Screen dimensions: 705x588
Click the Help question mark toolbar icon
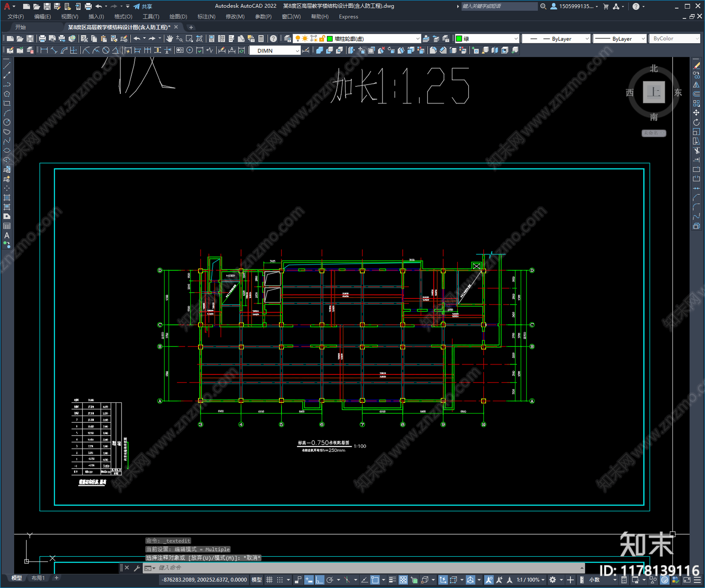[273, 39]
